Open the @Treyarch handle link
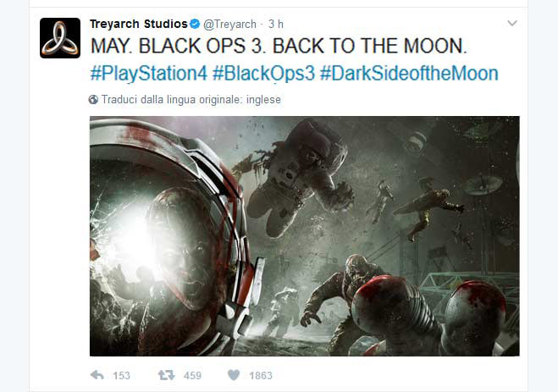Screen dimensions: 558x392 229,24
